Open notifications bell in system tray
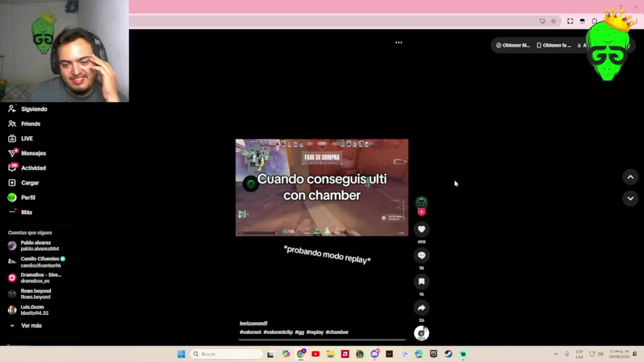644x362 pixels. pos(635,354)
